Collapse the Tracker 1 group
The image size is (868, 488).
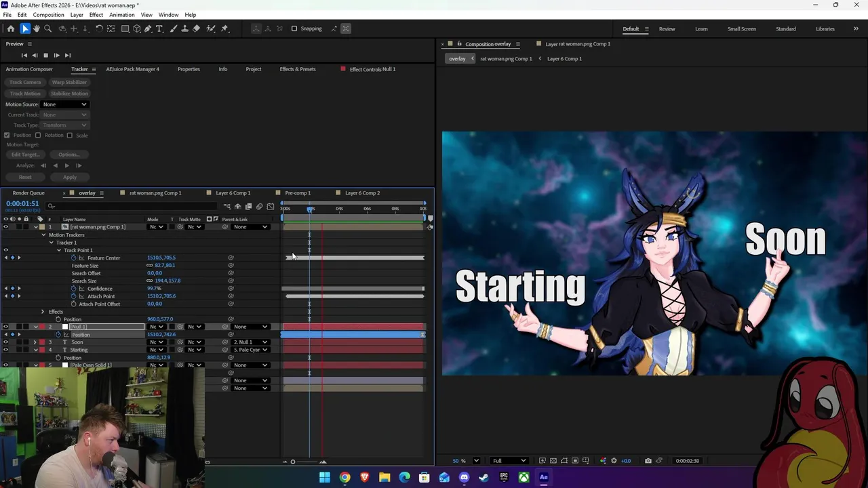click(51, 243)
